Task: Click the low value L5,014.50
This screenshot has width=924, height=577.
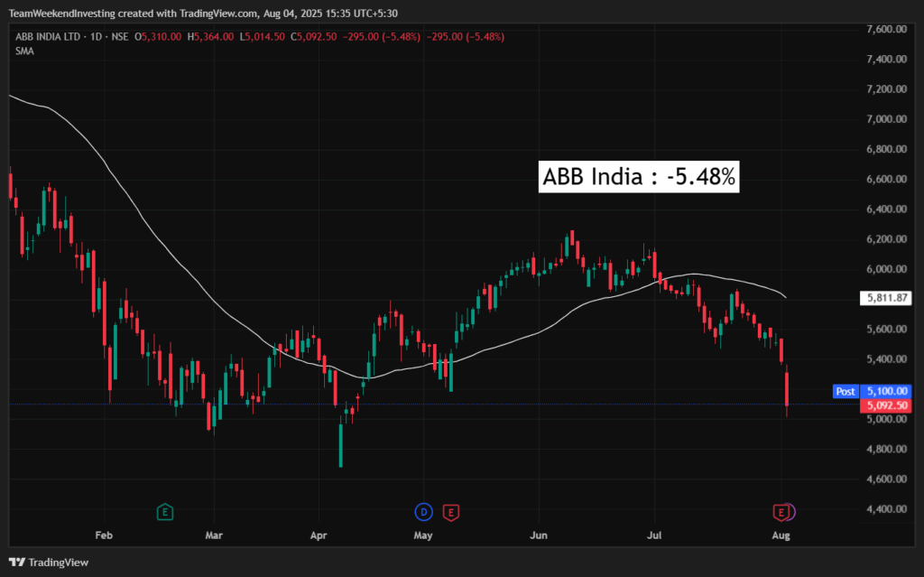Action: click(263, 37)
